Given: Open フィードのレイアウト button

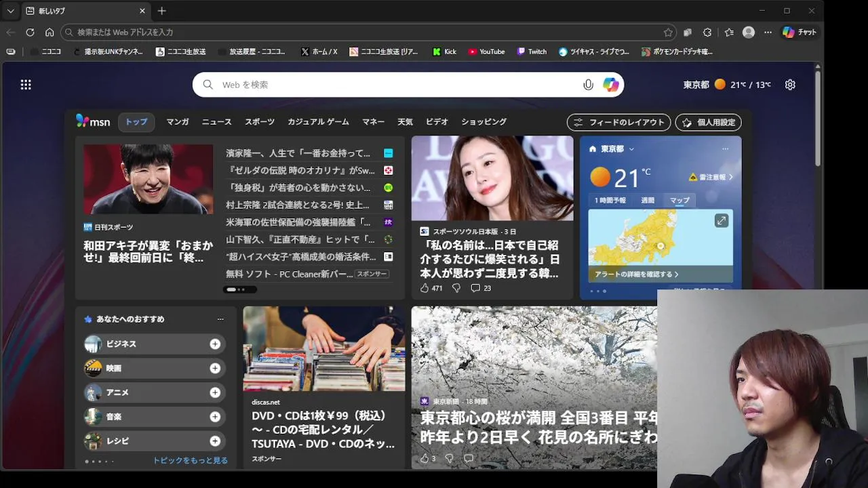Looking at the screenshot, I should [x=618, y=123].
